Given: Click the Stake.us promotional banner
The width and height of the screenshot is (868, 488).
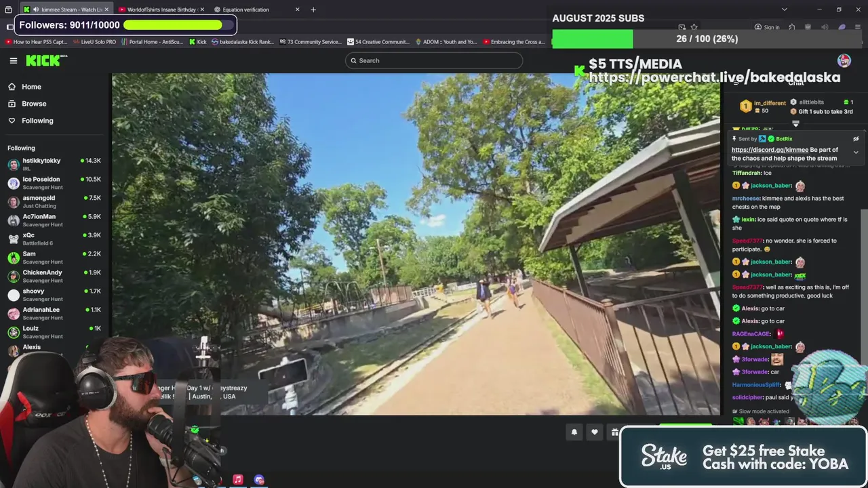Looking at the screenshot, I should pos(744,457).
